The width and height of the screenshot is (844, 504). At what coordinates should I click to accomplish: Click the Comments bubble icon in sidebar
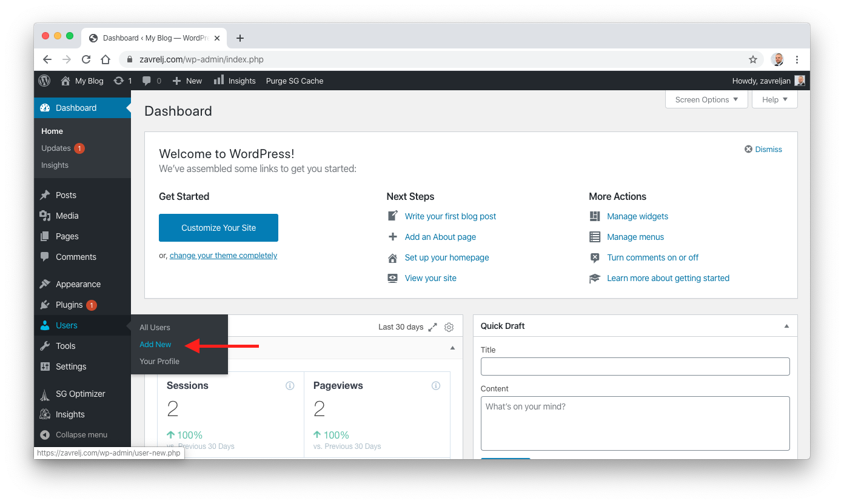click(x=45, y=257)
